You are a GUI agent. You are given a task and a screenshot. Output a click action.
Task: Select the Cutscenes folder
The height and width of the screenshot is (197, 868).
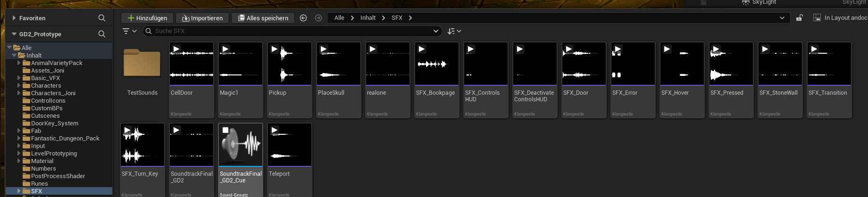coord(45,115)
